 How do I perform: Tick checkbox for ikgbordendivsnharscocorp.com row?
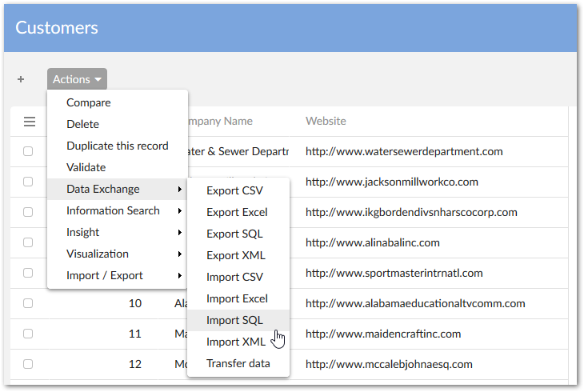point(28,212)
